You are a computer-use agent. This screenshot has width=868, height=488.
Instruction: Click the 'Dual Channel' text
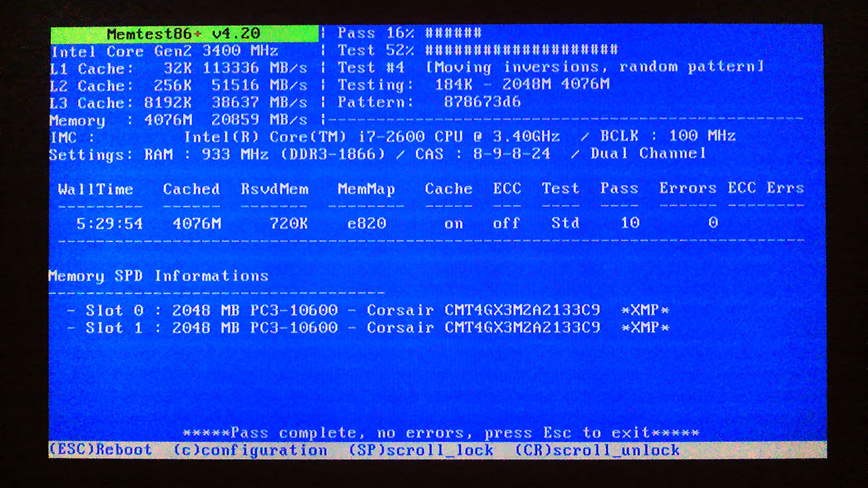click(x=648, y=153)
